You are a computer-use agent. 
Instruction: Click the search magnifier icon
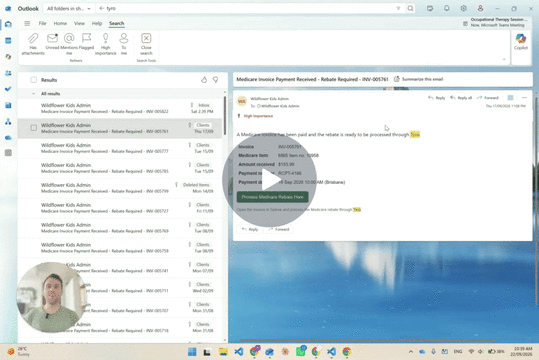410,8
